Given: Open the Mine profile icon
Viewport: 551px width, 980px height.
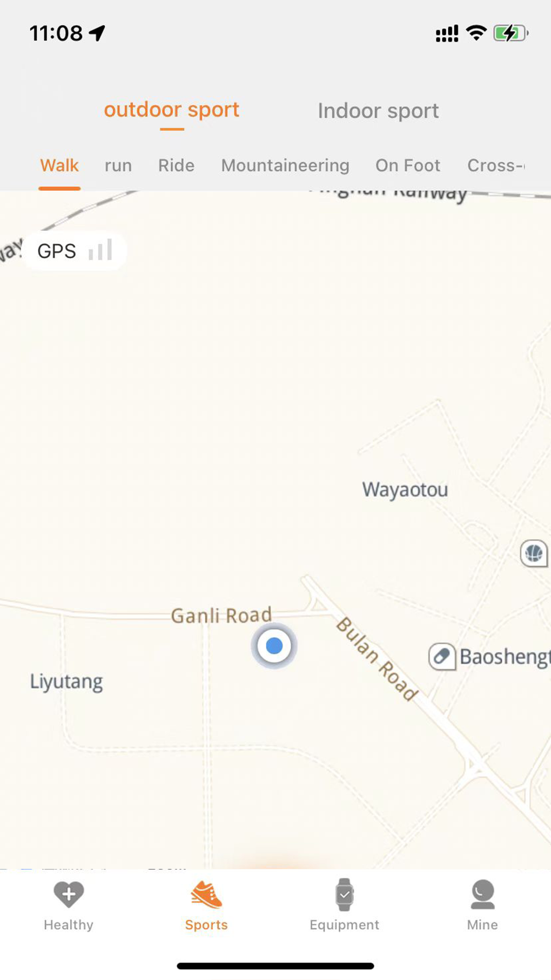Looking at the screenshot, I should coord(482,895).
